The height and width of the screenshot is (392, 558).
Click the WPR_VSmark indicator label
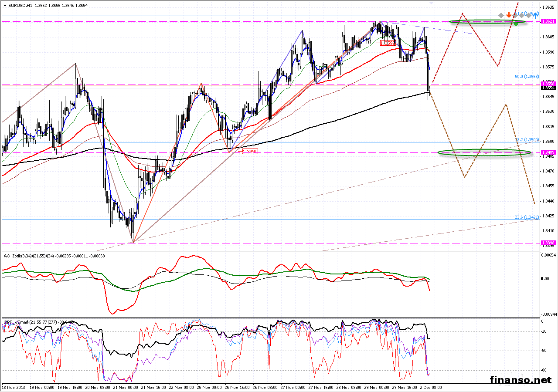[18, 322]
